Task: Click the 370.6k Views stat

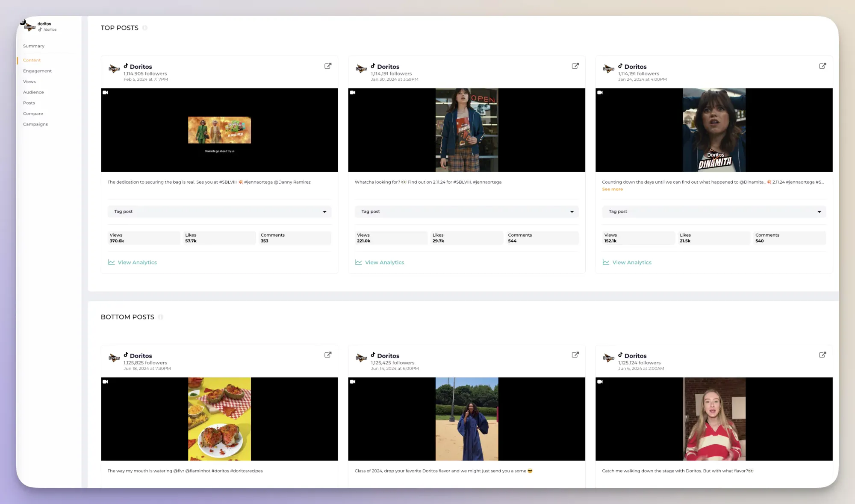Action: (144, 238)
